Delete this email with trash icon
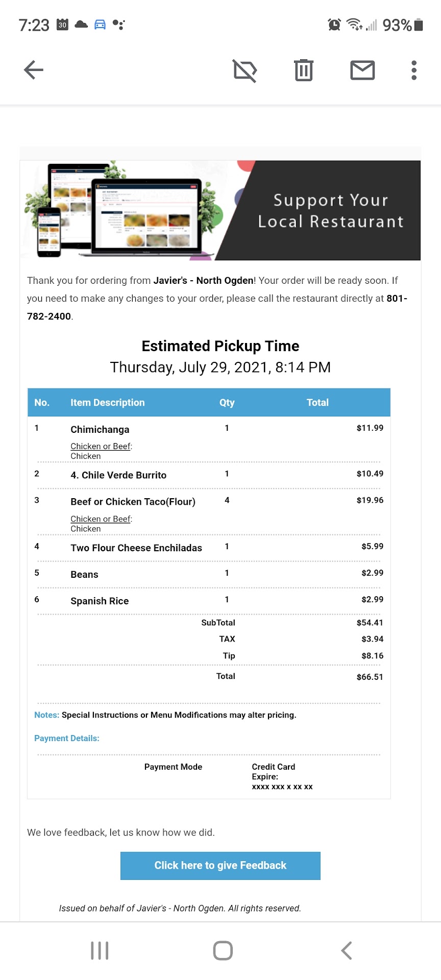 (303, 70)
